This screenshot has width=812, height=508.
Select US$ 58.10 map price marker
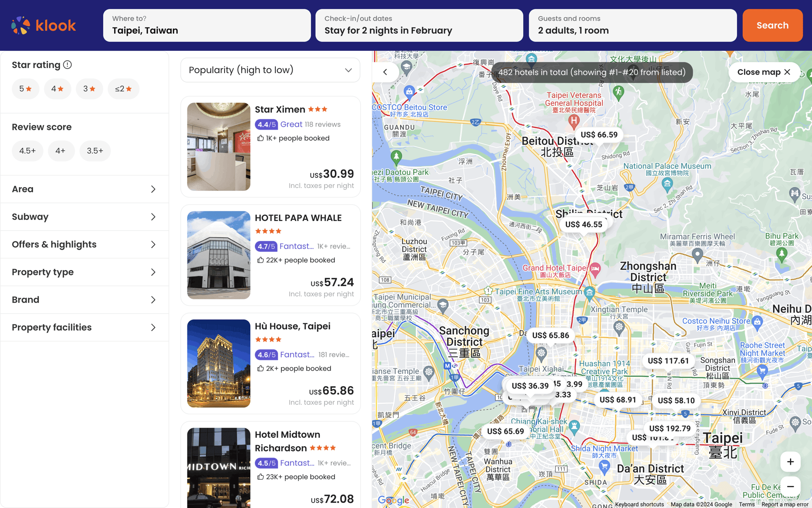click(676, 400)
